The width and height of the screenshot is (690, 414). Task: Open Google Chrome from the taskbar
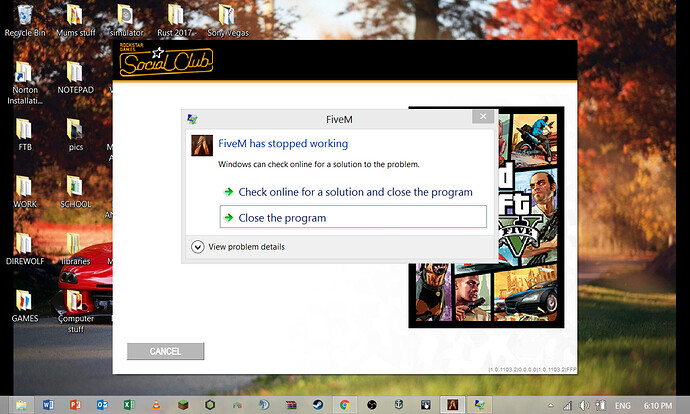[345, 405]
